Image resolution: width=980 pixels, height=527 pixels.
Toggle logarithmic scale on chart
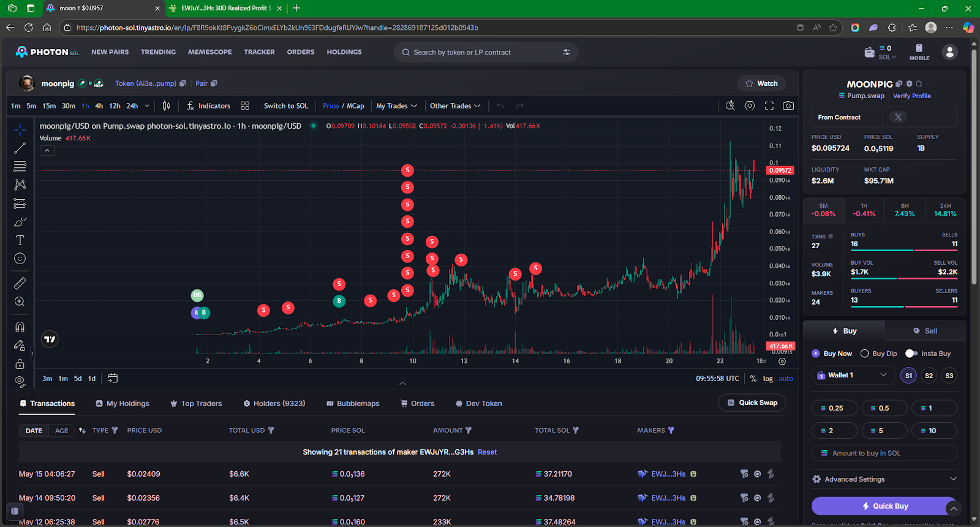[767, 379]
